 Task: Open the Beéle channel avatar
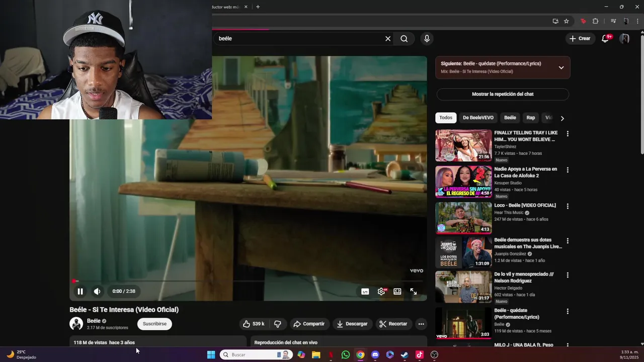click(x=76, y=324)
